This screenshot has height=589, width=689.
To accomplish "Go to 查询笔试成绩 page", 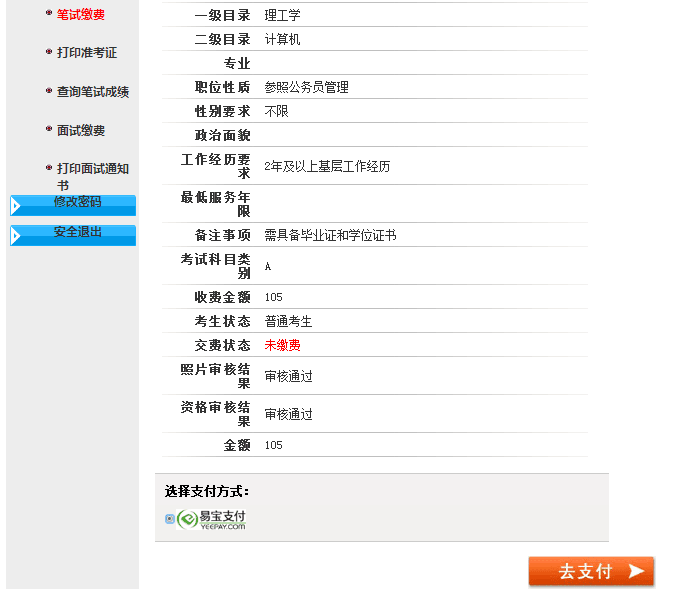I will coord(92,91).
